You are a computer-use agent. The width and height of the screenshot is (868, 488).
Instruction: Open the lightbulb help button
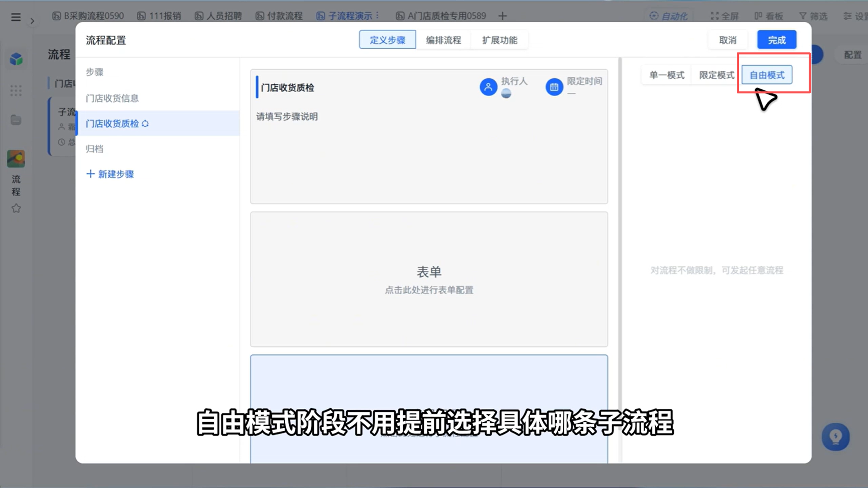[835, 436]
